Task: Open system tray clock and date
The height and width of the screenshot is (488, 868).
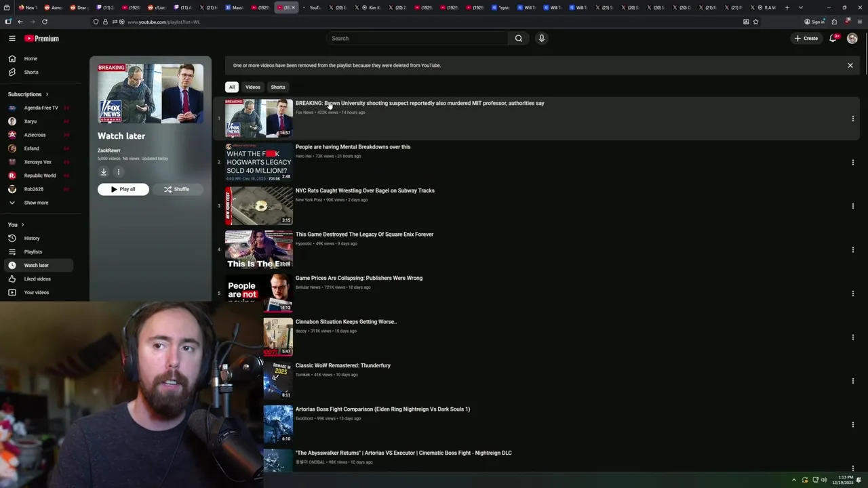Action: click(x=844, y=480)
